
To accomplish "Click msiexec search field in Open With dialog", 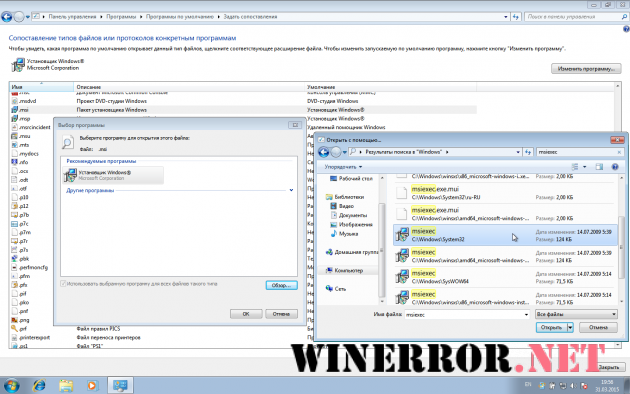I will coord(577,152).
